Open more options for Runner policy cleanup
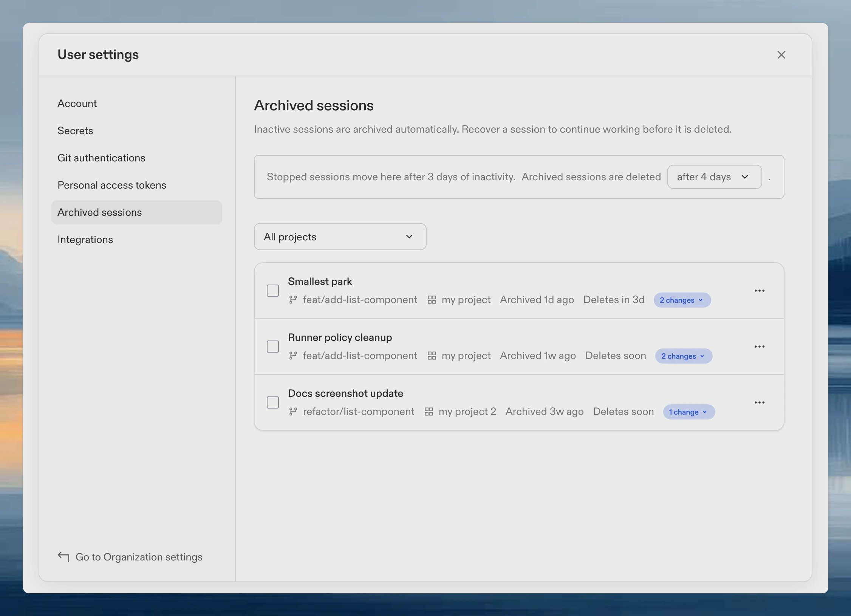The width and height of the screenshot is (851, 616). [x=759, y=347]
